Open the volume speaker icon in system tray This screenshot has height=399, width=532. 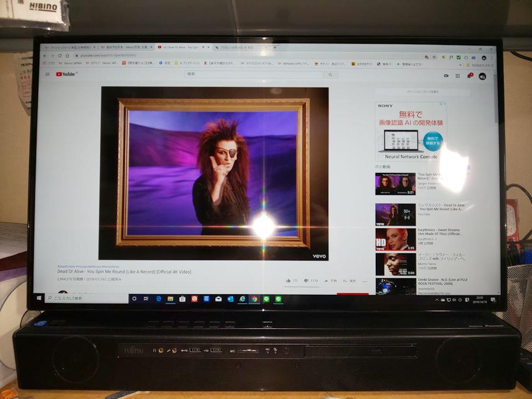454,300
